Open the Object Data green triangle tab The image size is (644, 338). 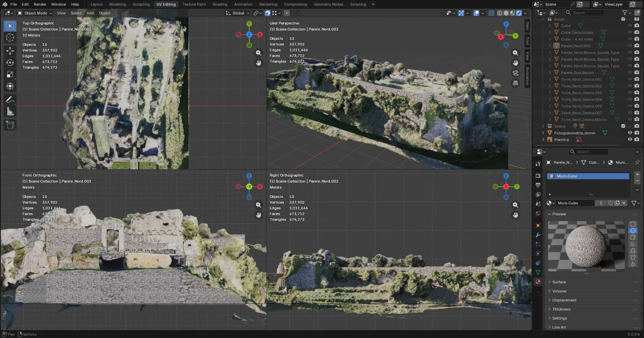pos(538,272)
